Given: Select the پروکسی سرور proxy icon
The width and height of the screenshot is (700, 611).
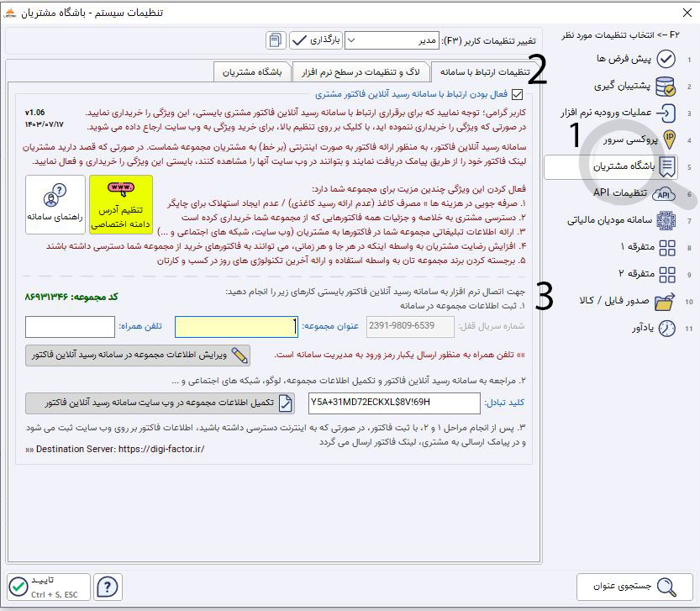Looking at the screenshot, I should [669, 140].
